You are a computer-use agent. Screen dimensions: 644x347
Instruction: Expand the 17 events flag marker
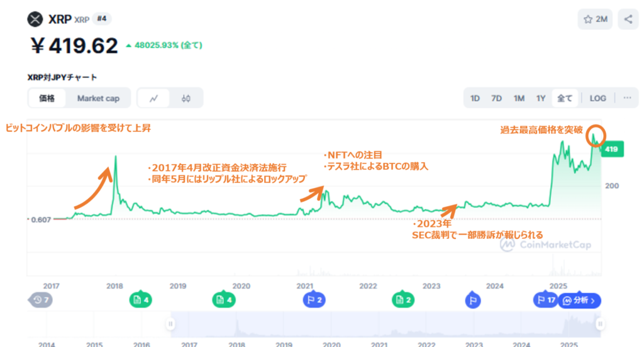545,300
